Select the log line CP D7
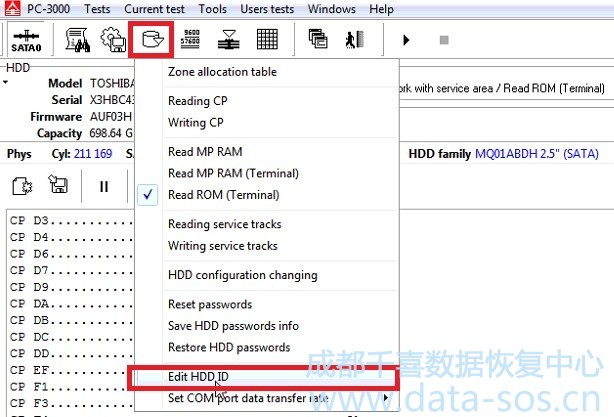Image resolution: width=614 pixels, height=417 pixels. click(x=72, y=270)
